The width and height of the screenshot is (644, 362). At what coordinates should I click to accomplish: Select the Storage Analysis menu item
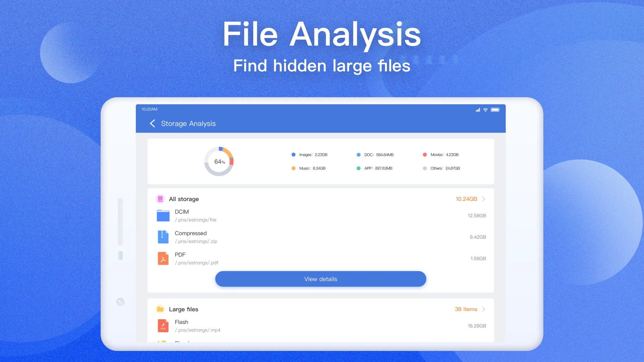189,123
